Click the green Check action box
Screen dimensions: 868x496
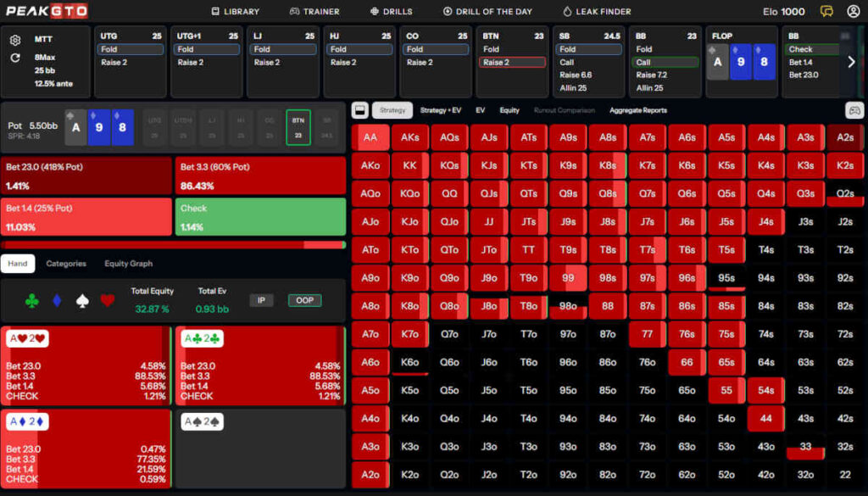click(260, 217)
